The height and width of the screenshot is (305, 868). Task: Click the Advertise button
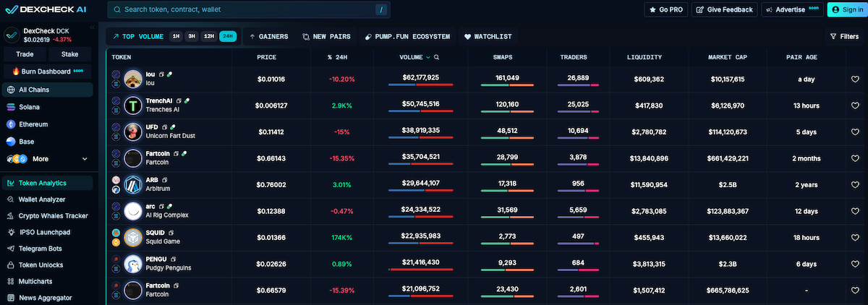point(792,9)
